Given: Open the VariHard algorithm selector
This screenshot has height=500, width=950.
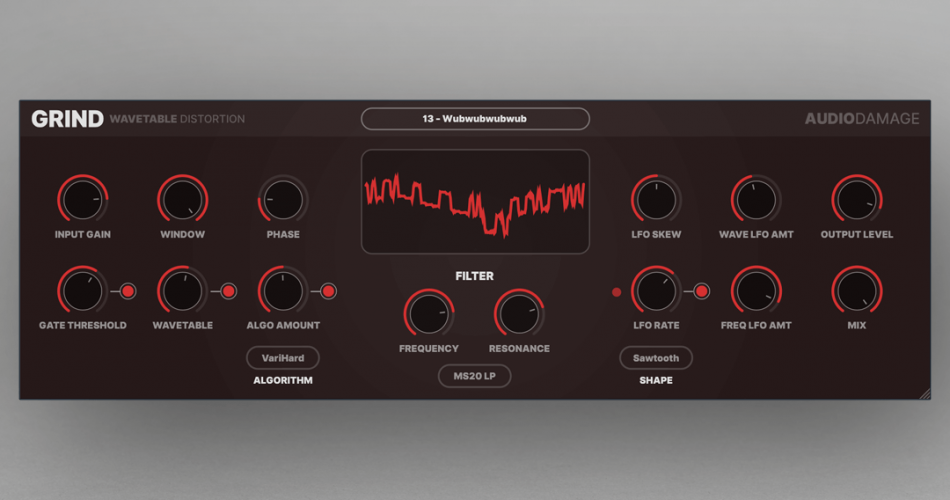Looking at the screenshot, I should 283,358.
